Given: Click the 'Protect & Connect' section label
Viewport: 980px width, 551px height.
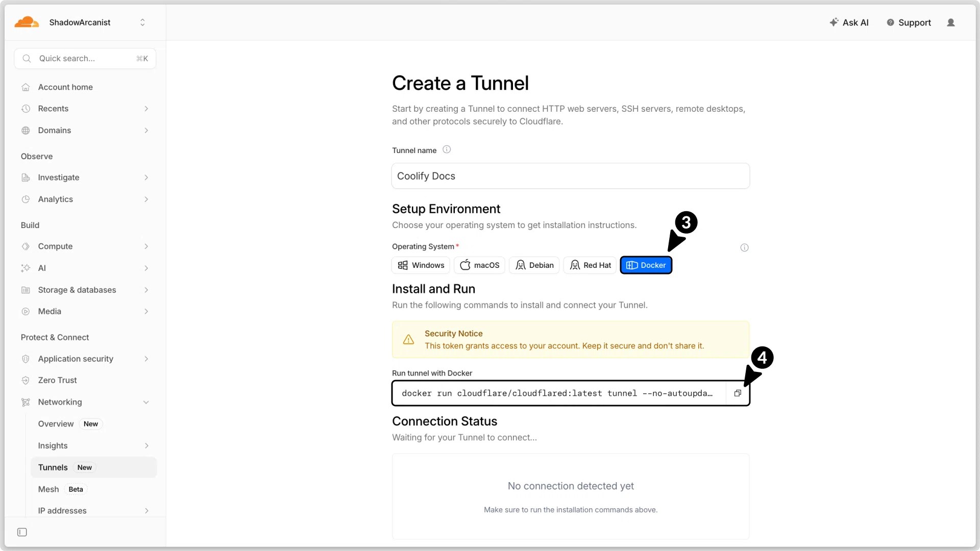Looking at the screenshot, I should click(x=55, y=337).
